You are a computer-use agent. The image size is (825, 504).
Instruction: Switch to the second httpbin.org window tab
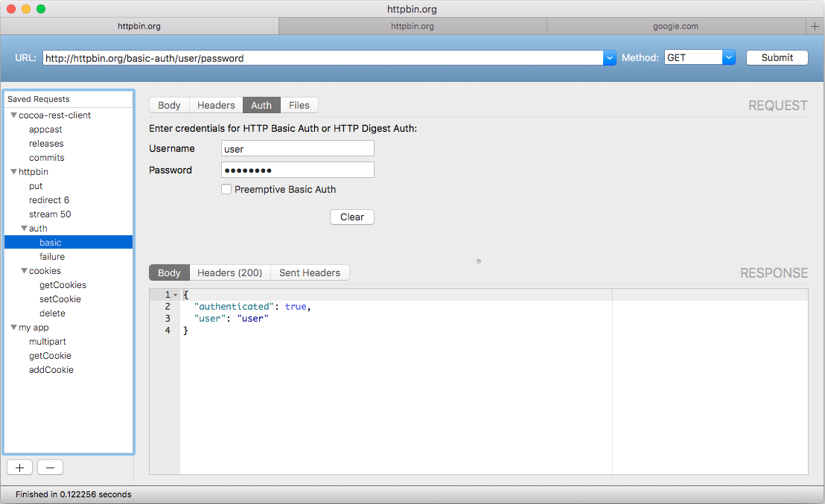click(412, 26)
